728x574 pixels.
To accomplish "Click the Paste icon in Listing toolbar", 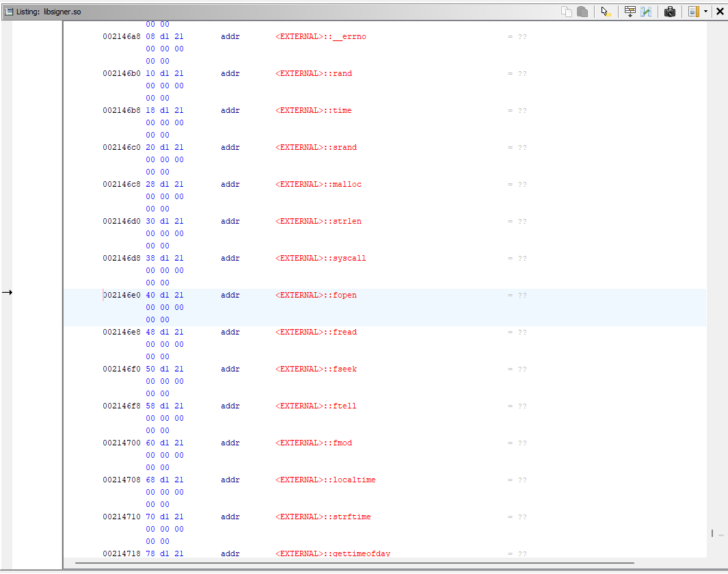I will coord(582,12).
